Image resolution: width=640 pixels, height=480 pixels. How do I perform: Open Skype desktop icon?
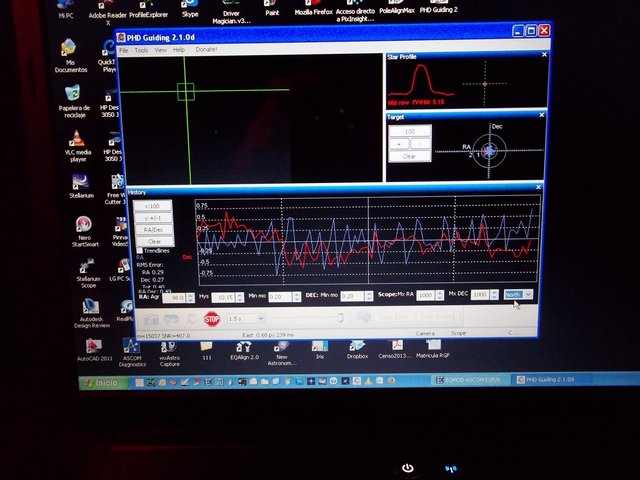point(190,9)
